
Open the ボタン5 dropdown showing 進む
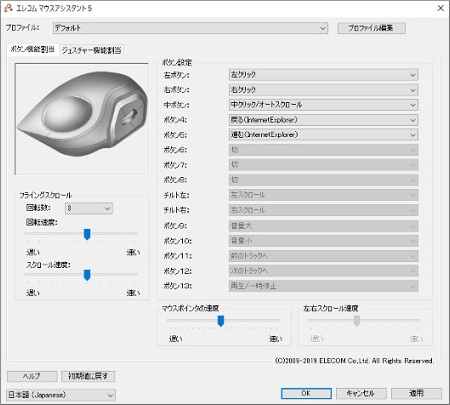click(x=323, y=135)
